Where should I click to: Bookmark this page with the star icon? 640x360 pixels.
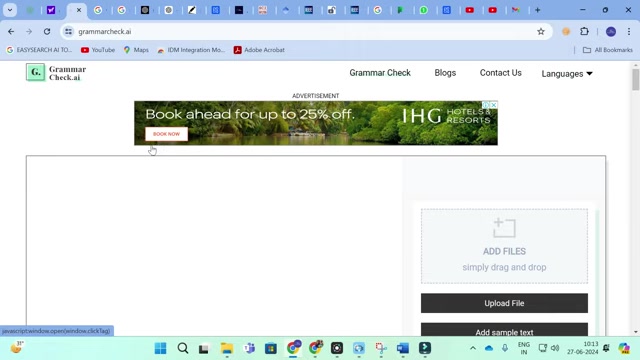(x=541, y=31)
